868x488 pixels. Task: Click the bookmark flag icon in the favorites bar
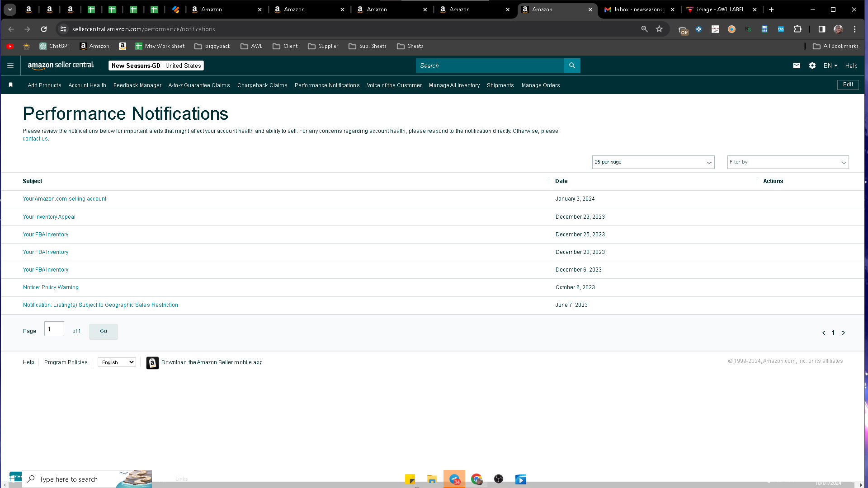point(11,85)
